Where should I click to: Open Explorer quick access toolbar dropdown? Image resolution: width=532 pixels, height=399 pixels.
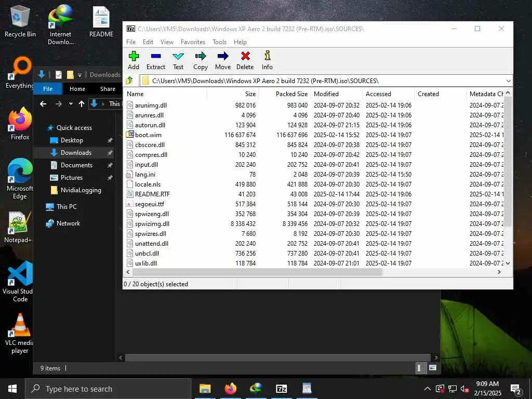point(79,75)
